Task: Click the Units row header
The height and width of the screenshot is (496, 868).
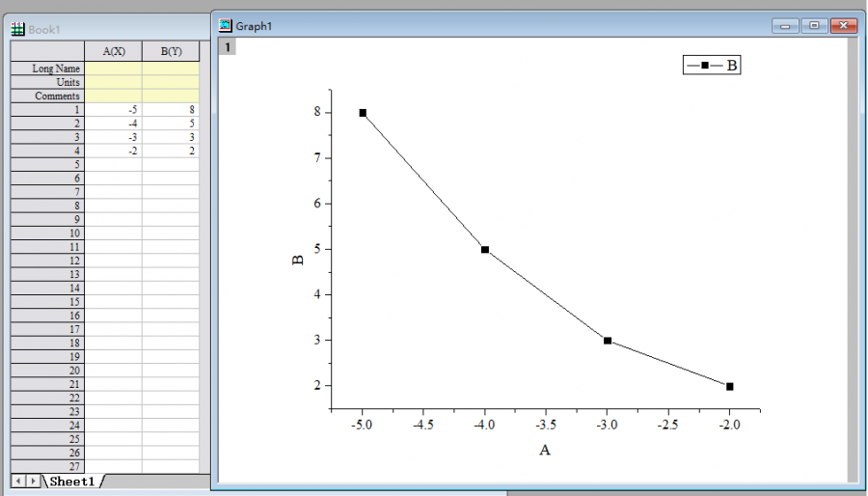Action: click(47, 82)
